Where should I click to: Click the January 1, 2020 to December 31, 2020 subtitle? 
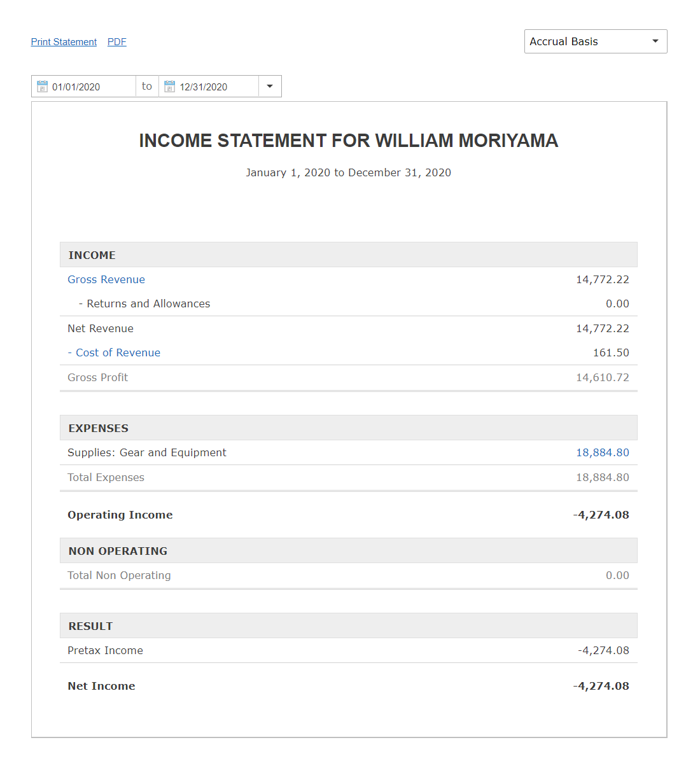[349, 172]
